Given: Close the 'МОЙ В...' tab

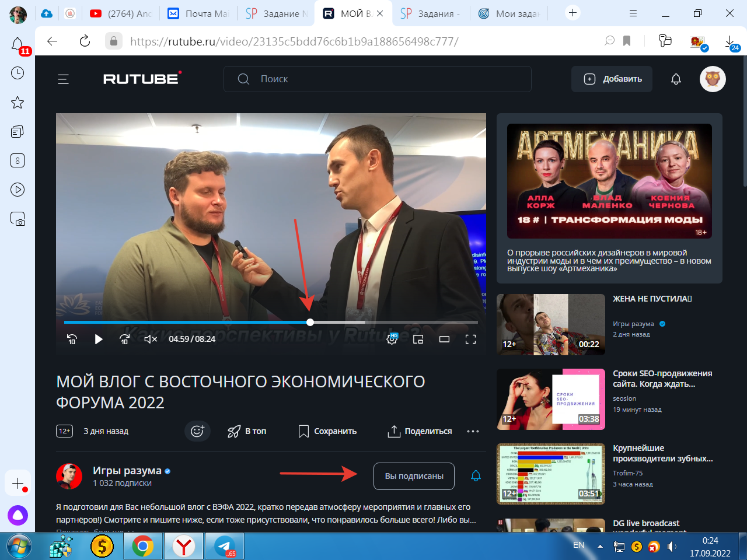Looking at the screenshot, I should 380,13.
